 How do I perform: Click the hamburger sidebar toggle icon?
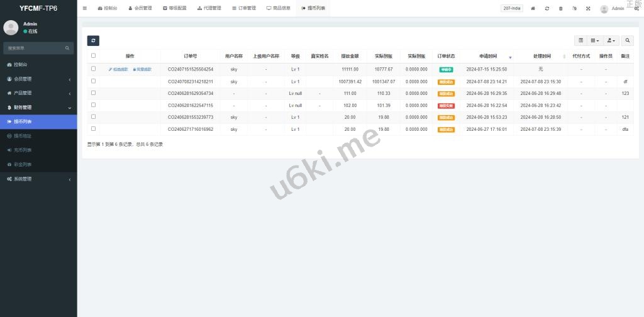click(x=85, y=8)
